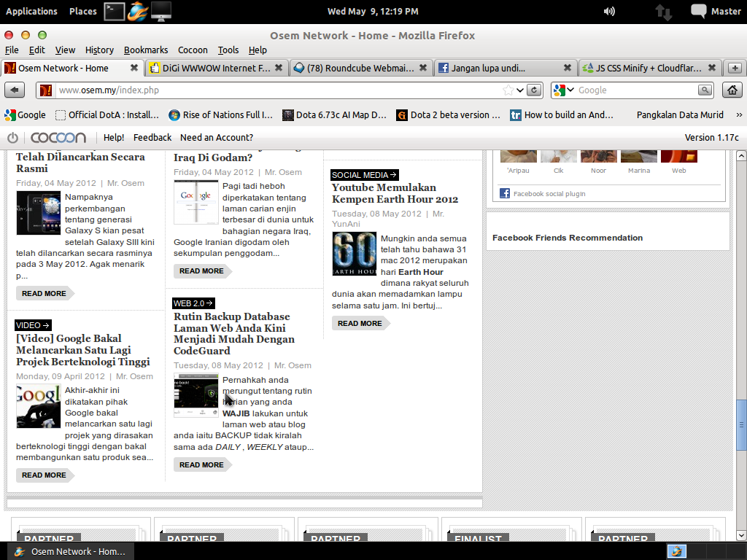Click the Help! link in Cocoon bar
The image size is (747, 560).
113,138
